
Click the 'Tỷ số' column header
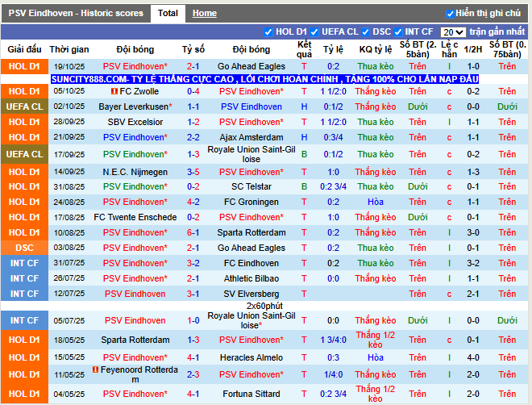[x=193, y=49]
